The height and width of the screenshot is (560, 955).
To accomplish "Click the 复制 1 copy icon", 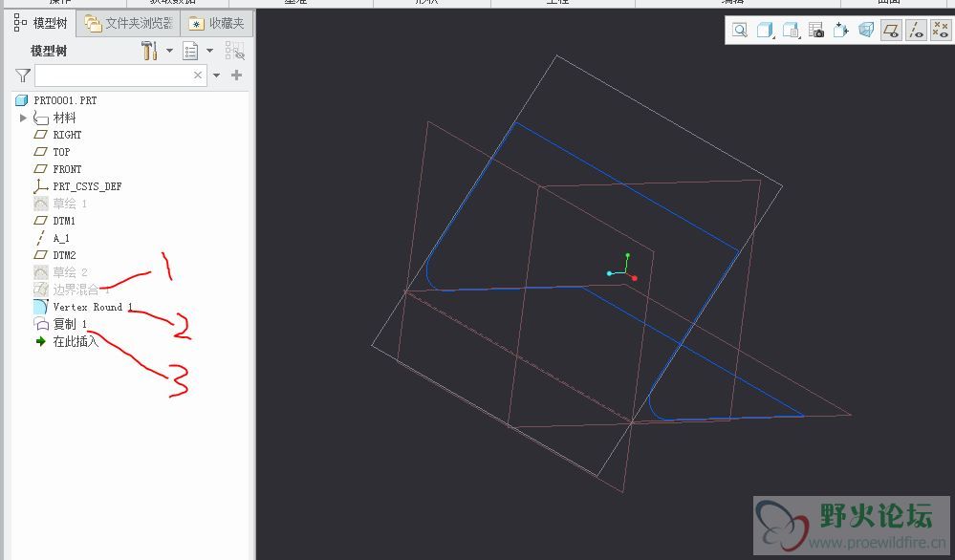I will tap(41, 324).
